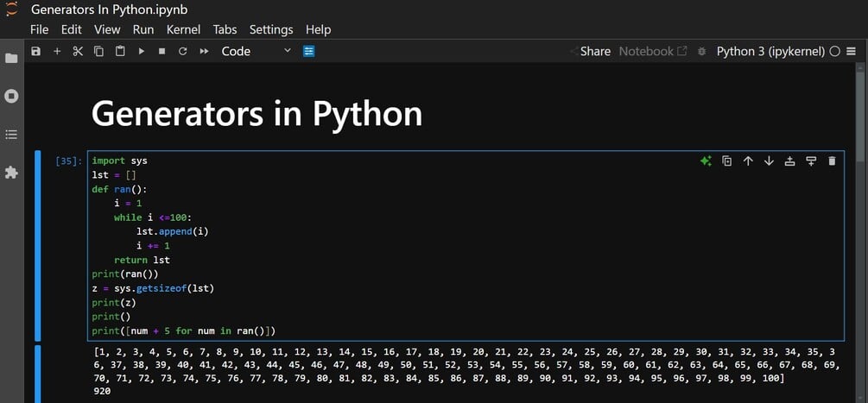Restart the kernel with circular arrow icon
Screen dimensions: 868x403
tap(182, 52)
